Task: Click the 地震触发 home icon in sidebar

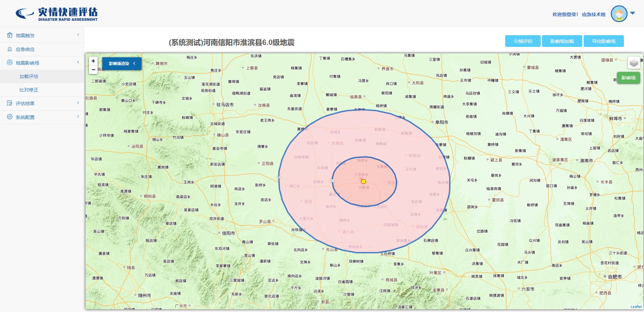Action: point(10,35)
